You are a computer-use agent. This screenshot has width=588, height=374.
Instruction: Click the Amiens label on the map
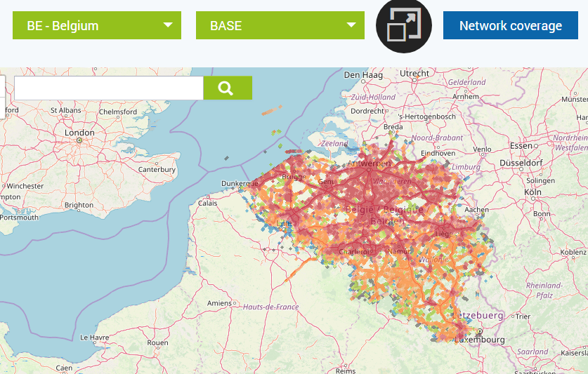(x=219, y=303)
